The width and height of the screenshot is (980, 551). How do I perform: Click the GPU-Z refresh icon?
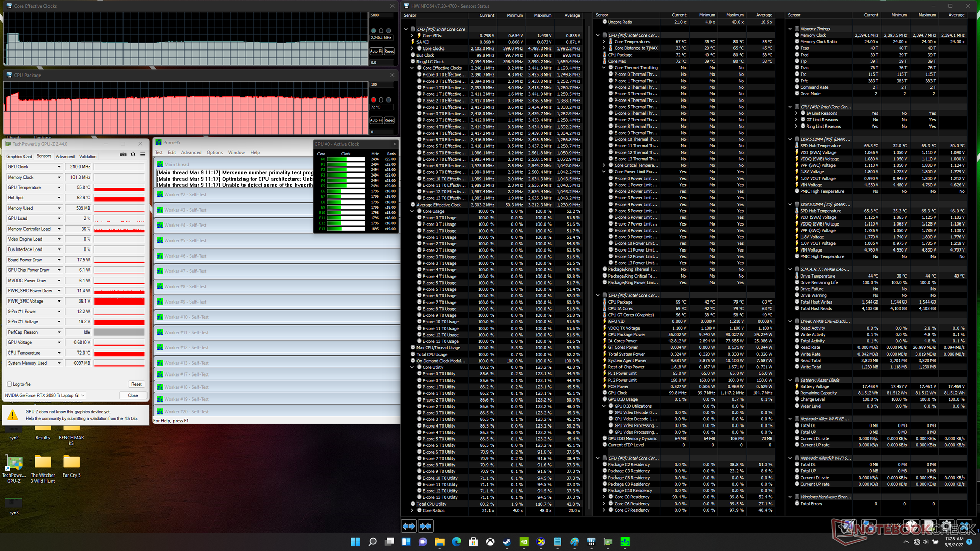pos(133,154)
